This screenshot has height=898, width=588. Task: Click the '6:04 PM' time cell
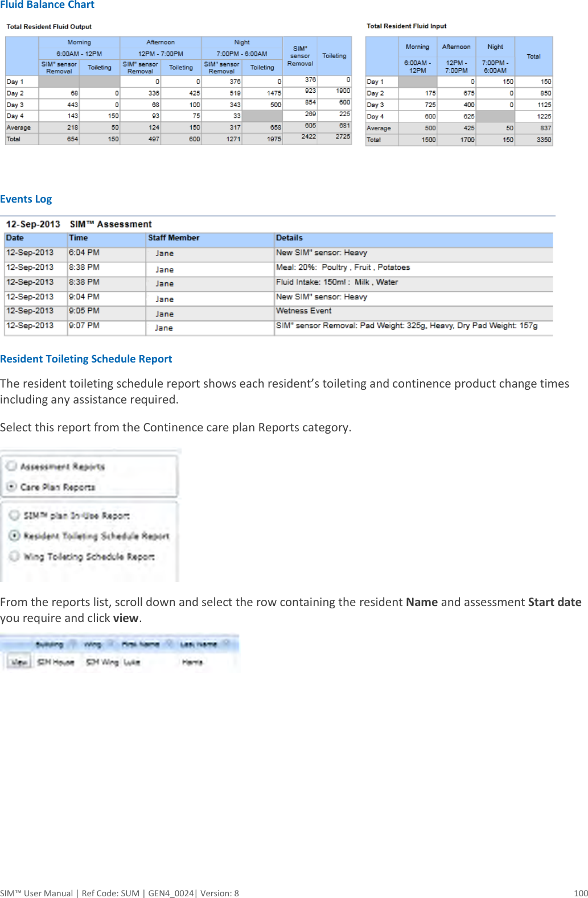84,253
